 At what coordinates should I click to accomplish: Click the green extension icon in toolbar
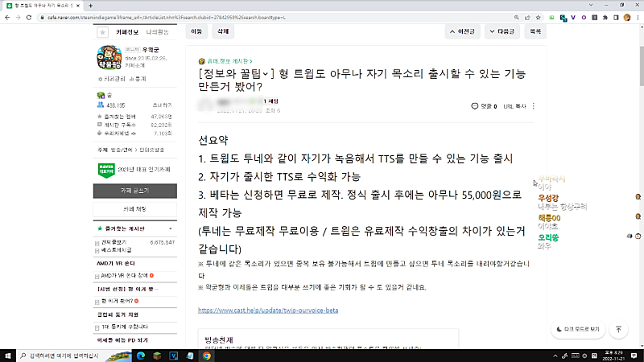point(551,18)
